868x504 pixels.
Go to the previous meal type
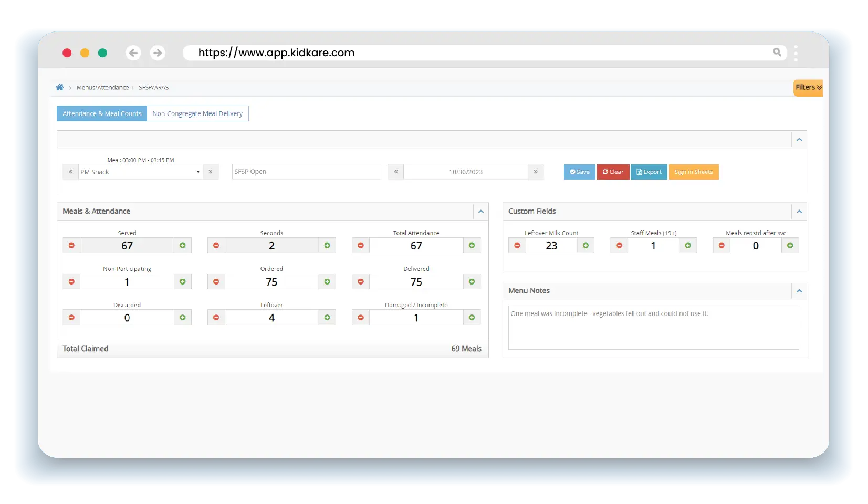tap(70, 172)
